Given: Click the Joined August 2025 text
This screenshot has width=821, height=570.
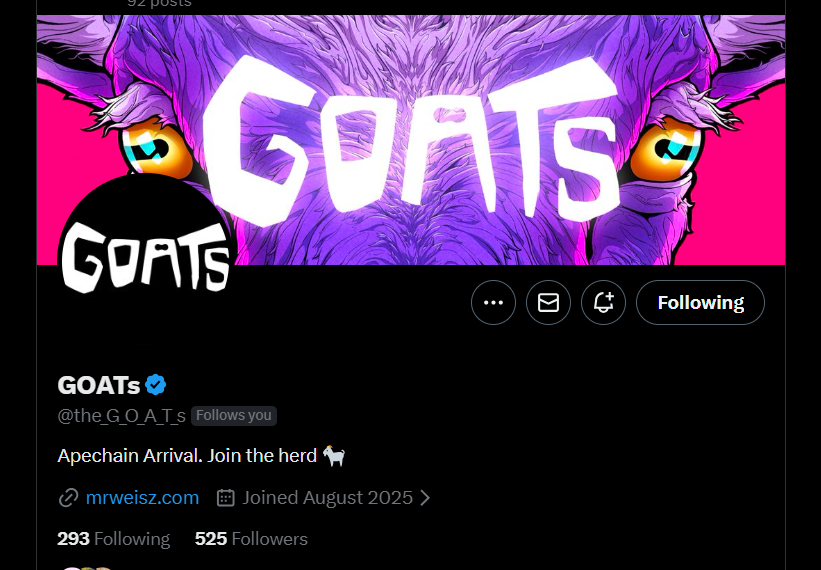Looking at the screenshot, I should pyautogui.click(x=327, y=497).
